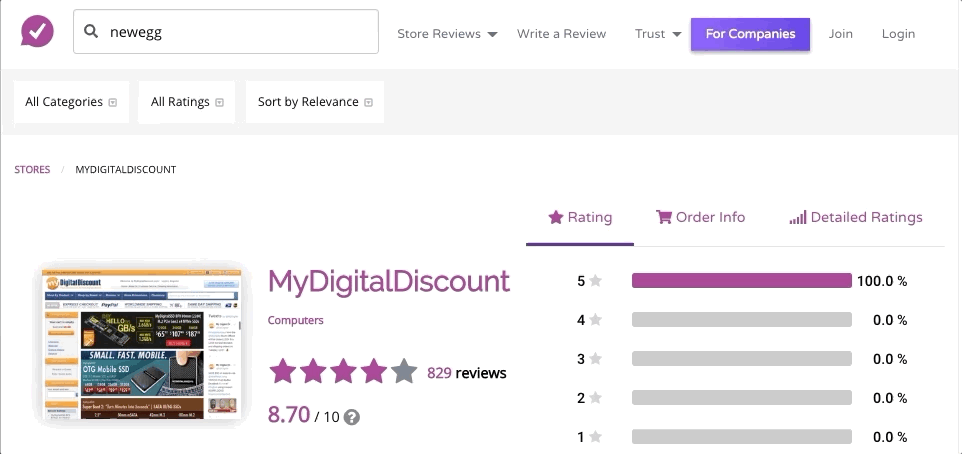
Task: Click the search magnifier icon
Action: point(91,31)
